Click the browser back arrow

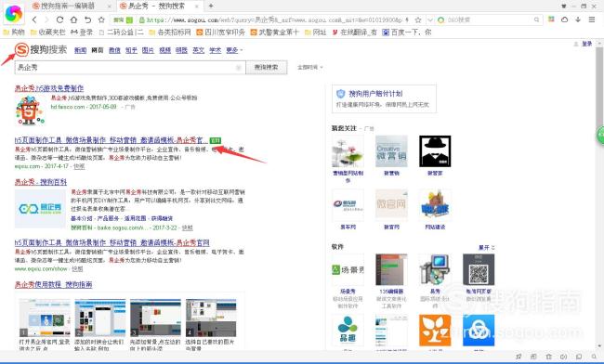[x=34, y=19]
